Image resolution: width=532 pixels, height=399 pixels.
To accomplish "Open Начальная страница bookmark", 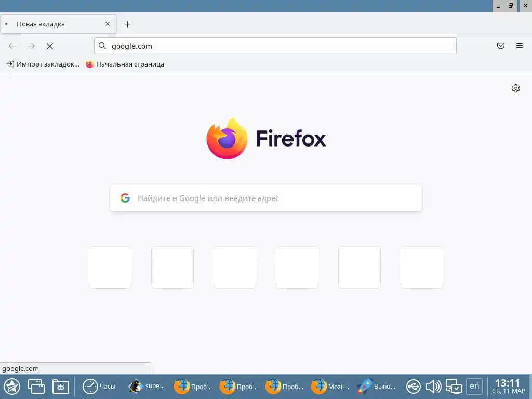I will point(125,64).
